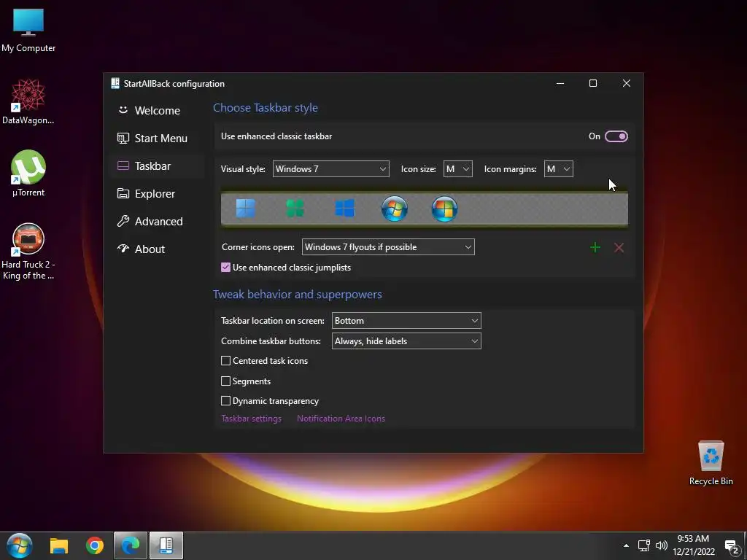
Task: Tick the Segments checkbox
Action: [226, 381]
